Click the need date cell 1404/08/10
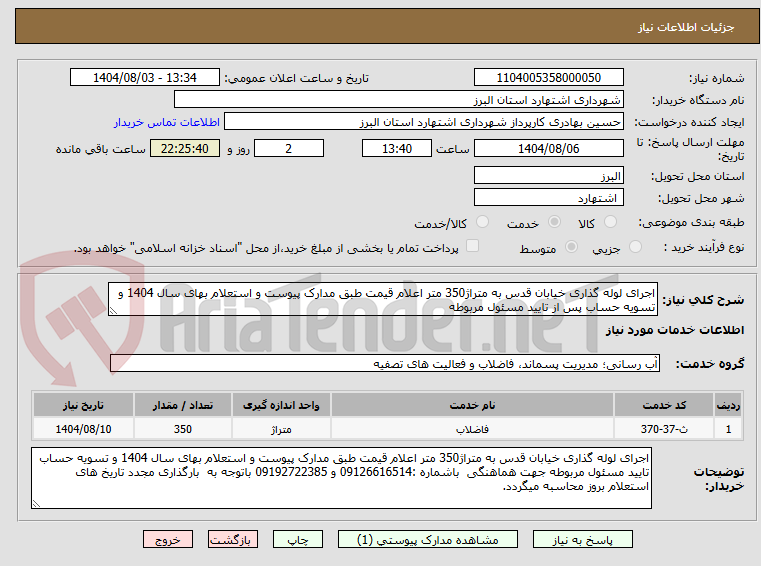 [83, 429]
